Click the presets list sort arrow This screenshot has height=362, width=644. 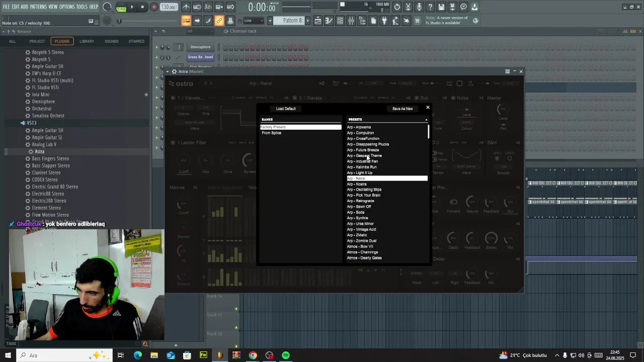coord(426,120)
